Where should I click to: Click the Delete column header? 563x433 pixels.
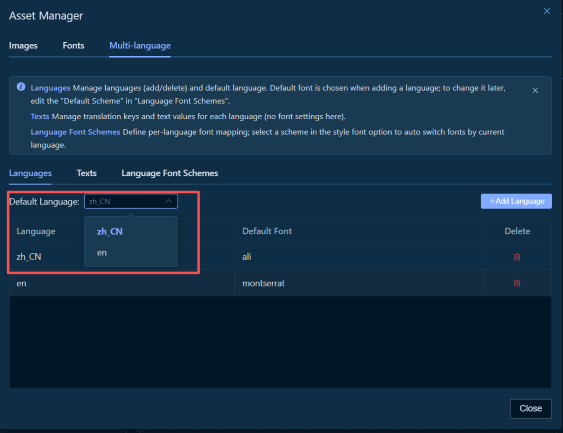[517, 231]
